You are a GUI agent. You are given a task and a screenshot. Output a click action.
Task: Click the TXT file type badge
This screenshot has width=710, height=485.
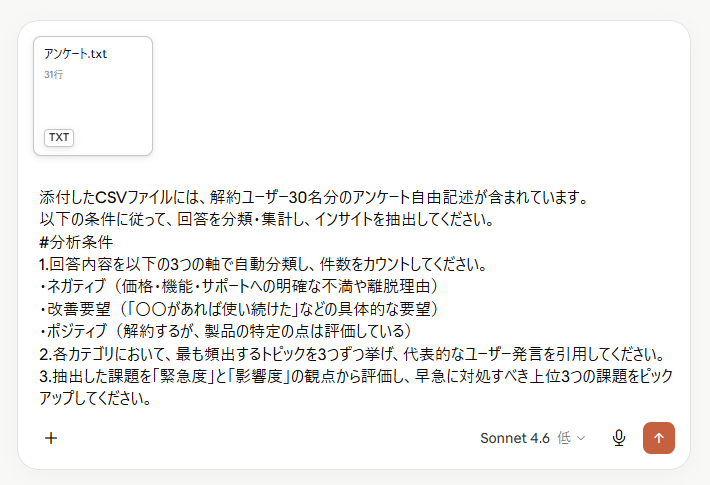click(x=59, y=137)
